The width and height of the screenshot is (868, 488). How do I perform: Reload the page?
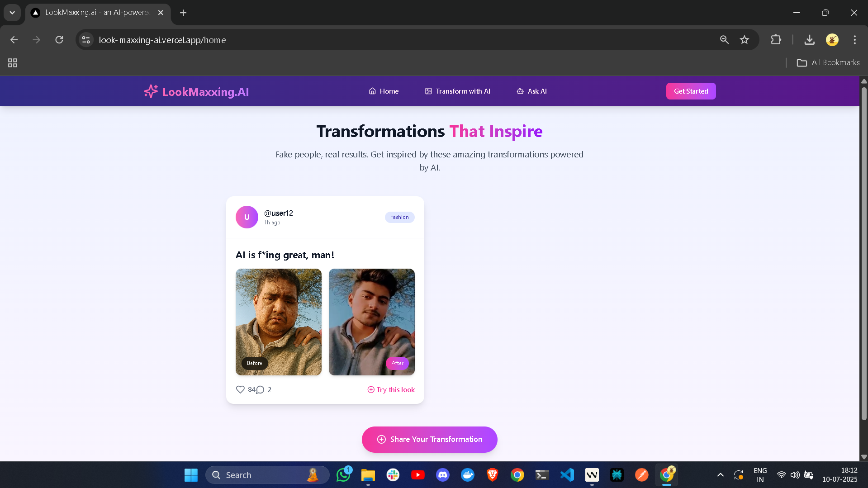click(59, 40)
